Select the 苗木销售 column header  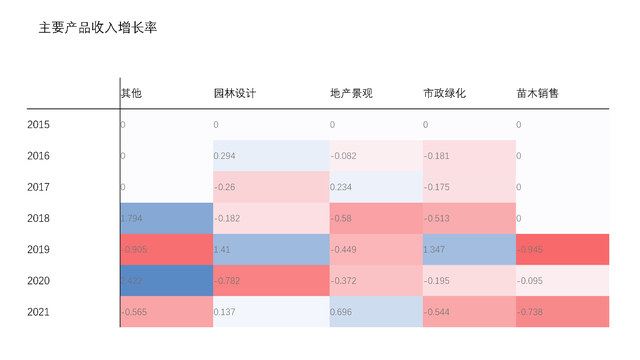(x=537, y=93)
